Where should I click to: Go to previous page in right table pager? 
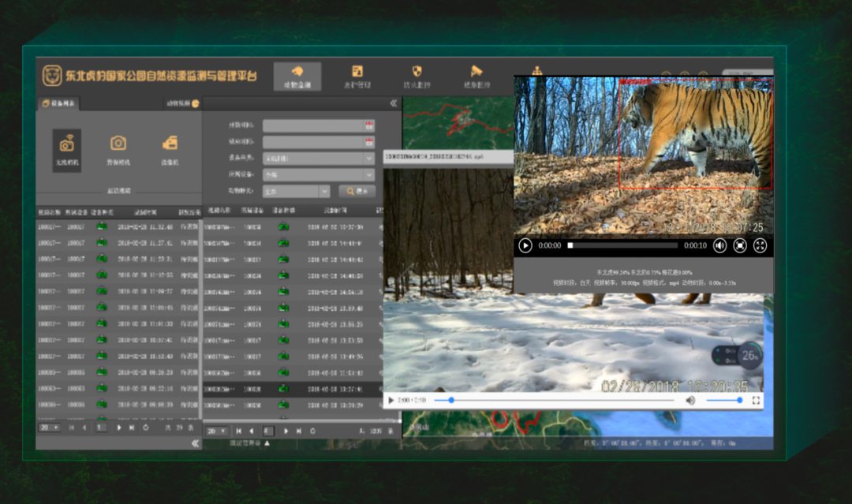click(252, 431)
